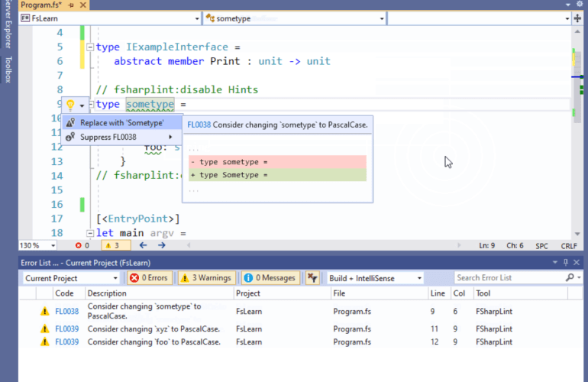Click the warnings indicator in editor status bar
The height and width of the screenshot is (382, 588).
pyautogui.click(x=111, y=245)
